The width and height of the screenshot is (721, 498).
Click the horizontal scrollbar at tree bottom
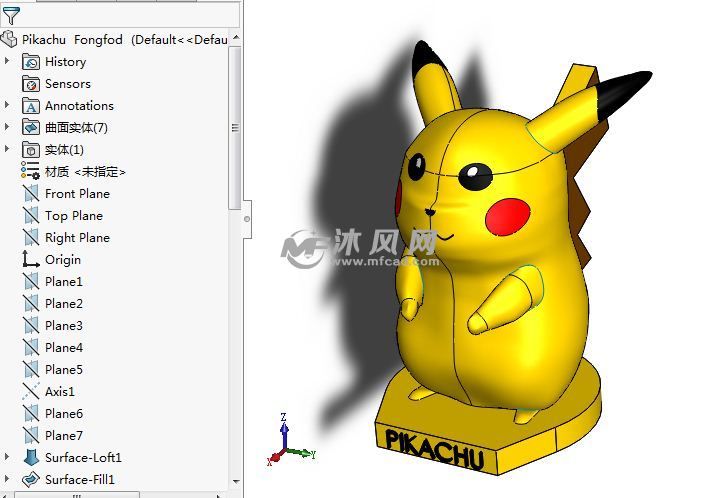click(77, 495)
